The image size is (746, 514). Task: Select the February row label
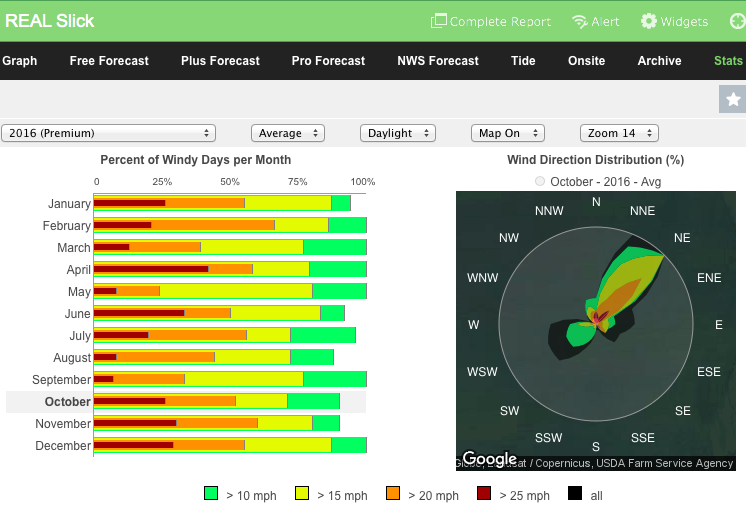point(67,226)
